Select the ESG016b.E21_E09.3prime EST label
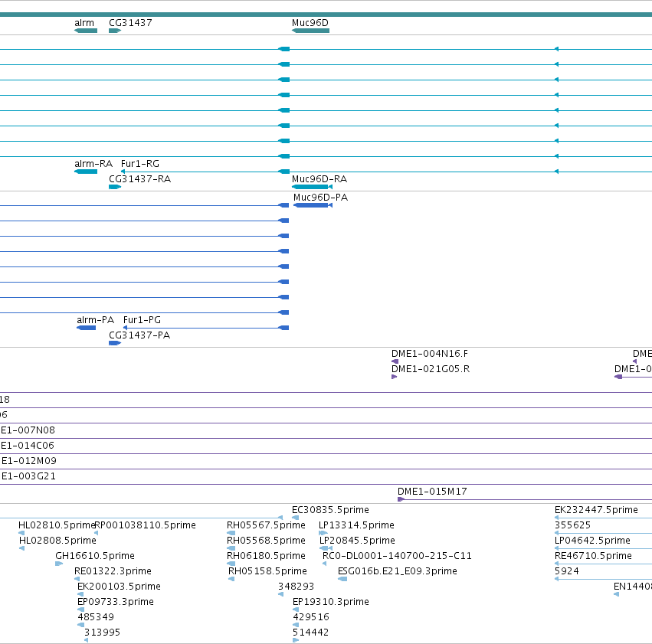Image resolution: width=652 pixels, height=644 pixels. tap(398, 571)
